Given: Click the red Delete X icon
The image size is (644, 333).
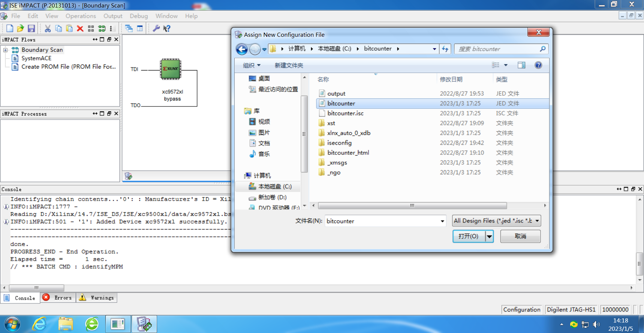Looking at the screenshot, I should click(x=80, y=28).
